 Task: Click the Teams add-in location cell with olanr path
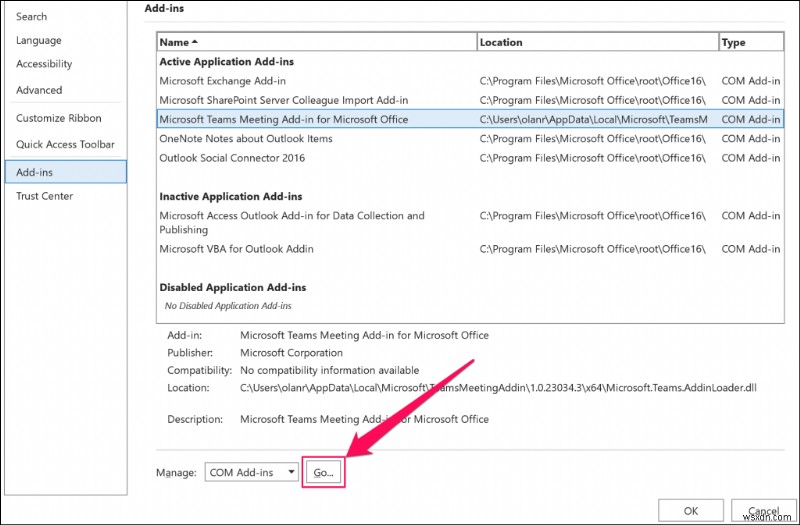[x=593, y=119]
